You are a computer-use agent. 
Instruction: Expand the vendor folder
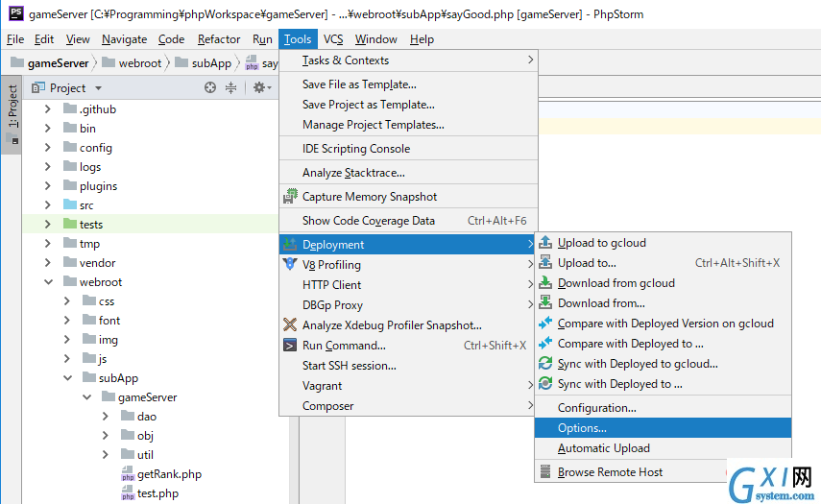48,262
